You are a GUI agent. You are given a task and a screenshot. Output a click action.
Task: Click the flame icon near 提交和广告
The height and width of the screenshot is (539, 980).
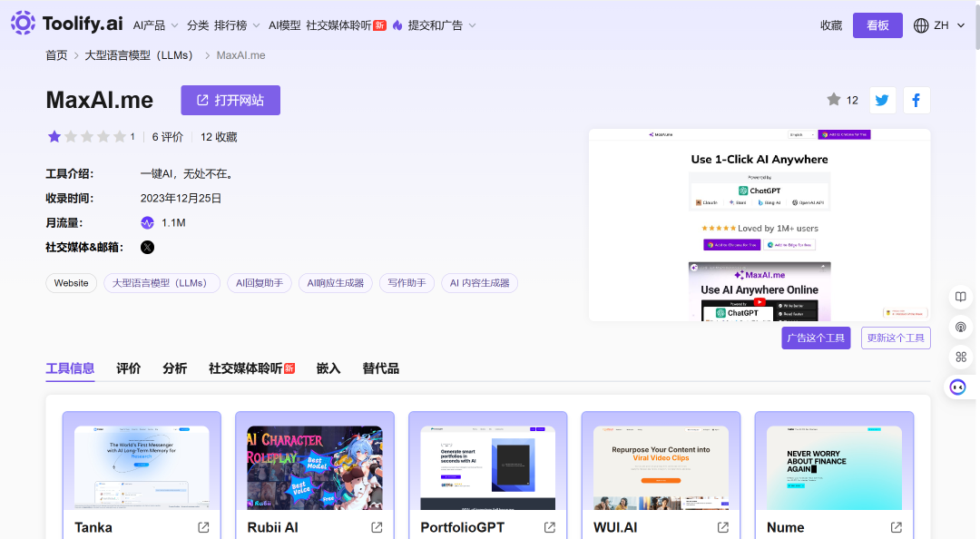coord(397,25)
